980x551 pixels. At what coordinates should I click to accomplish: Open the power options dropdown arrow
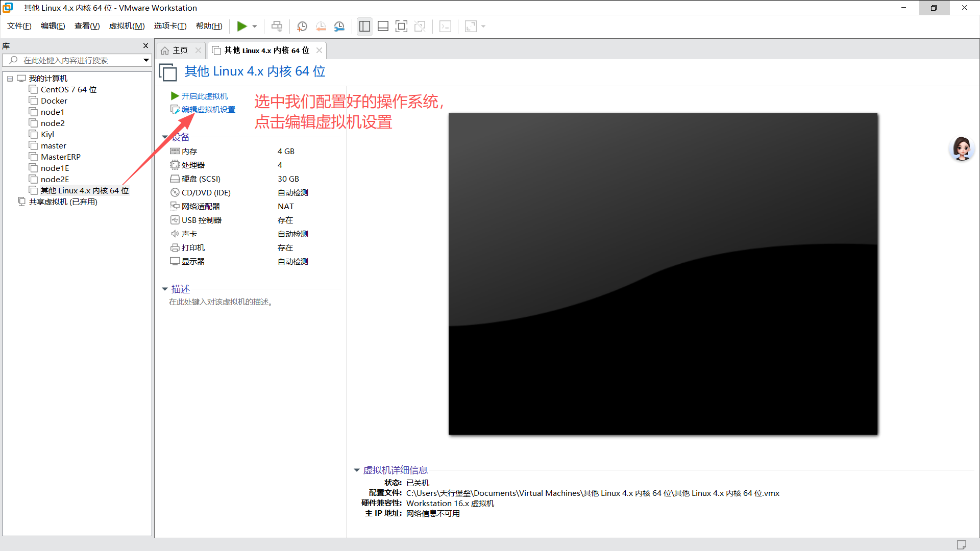(254, 26)
